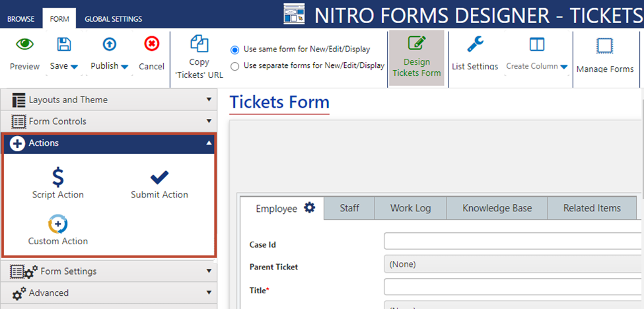Click the Cancel button label

coord(151,67)
